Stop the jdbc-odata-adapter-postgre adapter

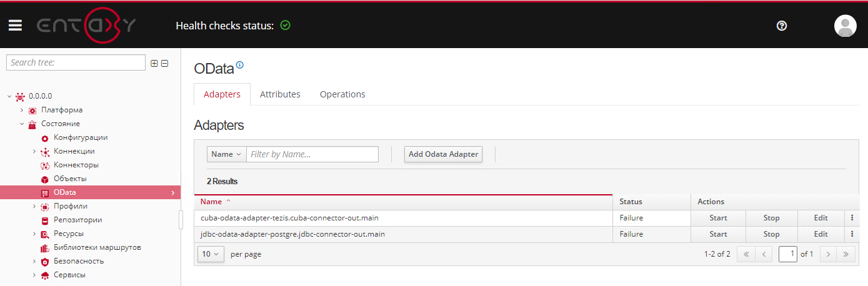772,234
